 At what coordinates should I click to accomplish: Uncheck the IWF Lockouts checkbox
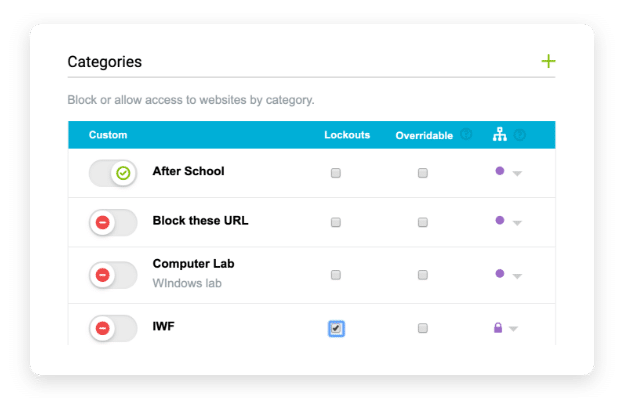(x=336, y=328)
